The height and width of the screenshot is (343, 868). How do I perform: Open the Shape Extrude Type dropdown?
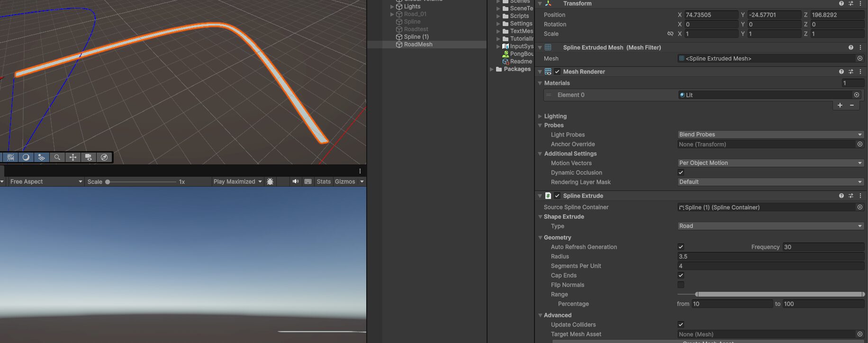pos(770,226)
